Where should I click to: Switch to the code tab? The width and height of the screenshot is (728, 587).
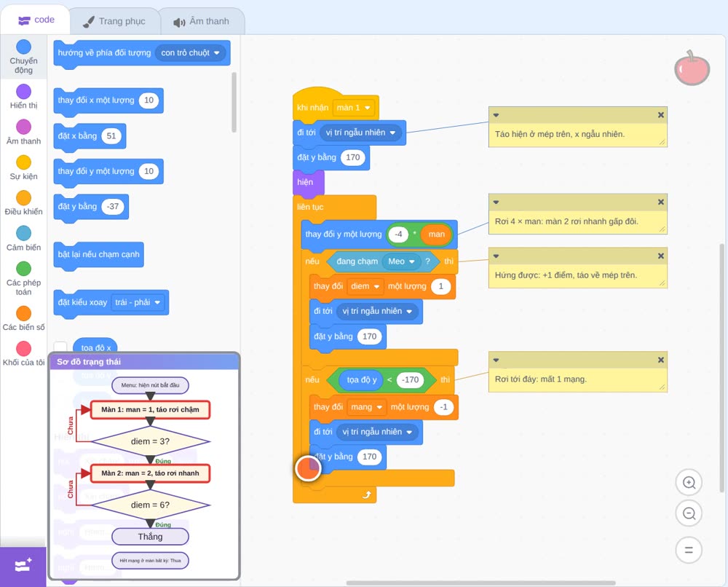pyautogui.click(x=36, y=20)
